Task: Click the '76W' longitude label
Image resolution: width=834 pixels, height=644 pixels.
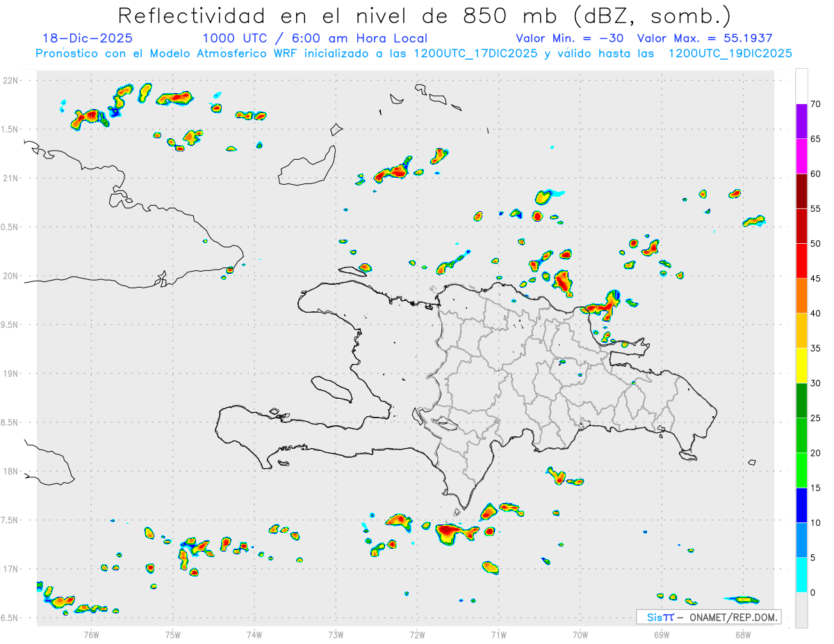Action: 91,634
